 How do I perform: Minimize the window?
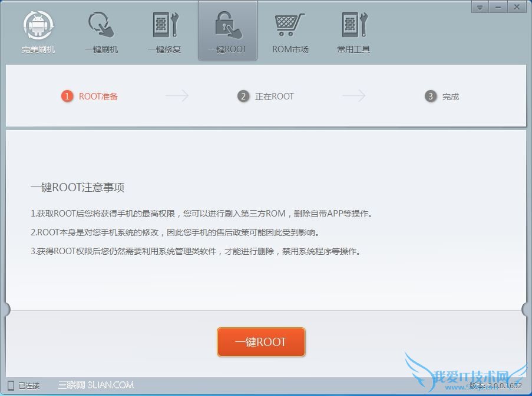click(x=498, y=7)
